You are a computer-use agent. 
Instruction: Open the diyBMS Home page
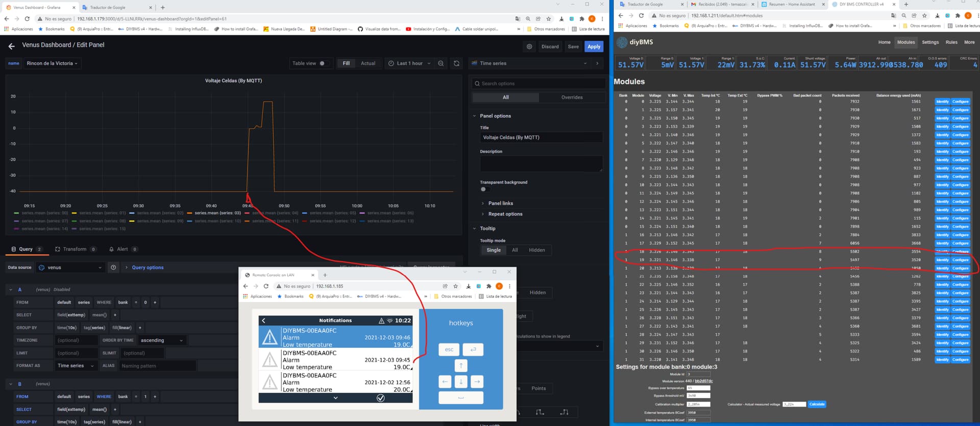pos(884,42)
